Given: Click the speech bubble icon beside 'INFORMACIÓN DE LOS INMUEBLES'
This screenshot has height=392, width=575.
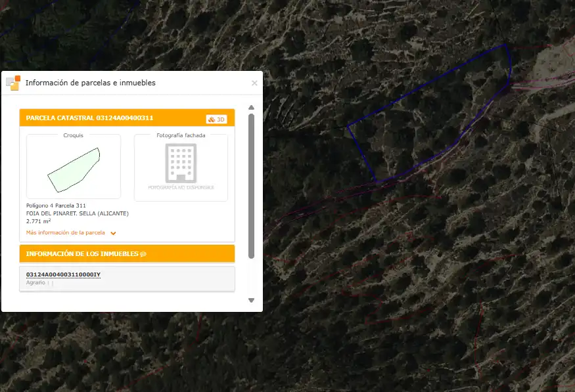Looking at the screenshot, I should point(143,254).
